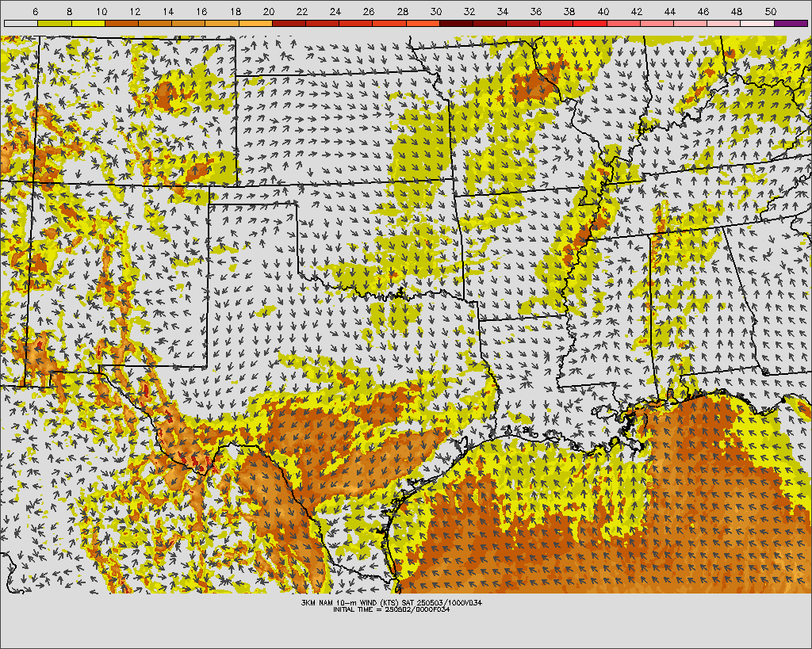Viewport: 812px width, 649px height.
Task: Click the orange 12–14 knots legend swatch
Action: point(155,23)
